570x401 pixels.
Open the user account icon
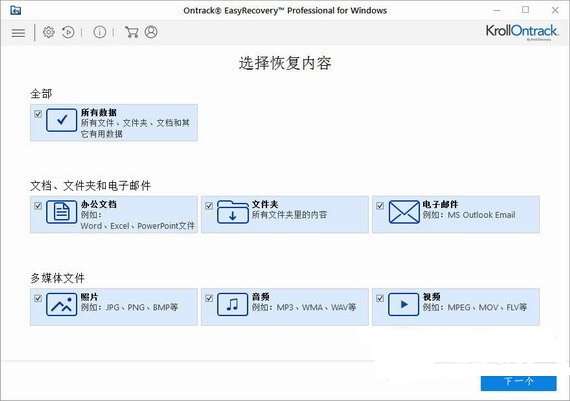pos(151,32)
